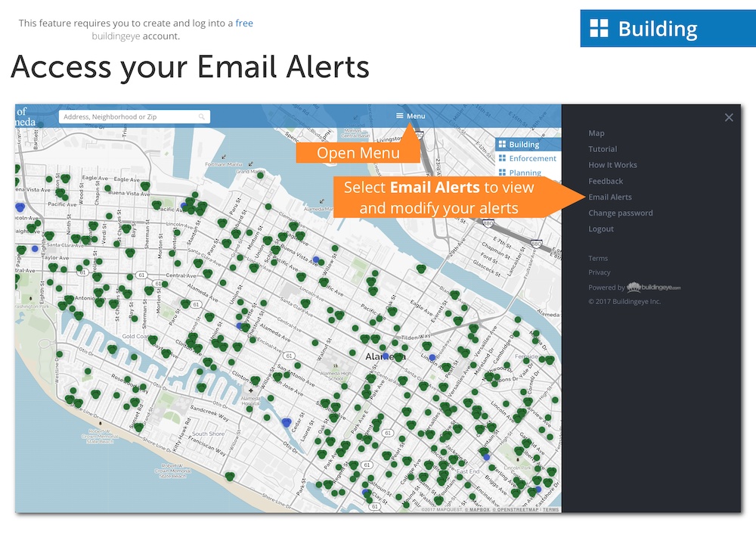Focus the Address, Neighborhood or Zip field
756x541 pixels.
click(x=134, y=117)
